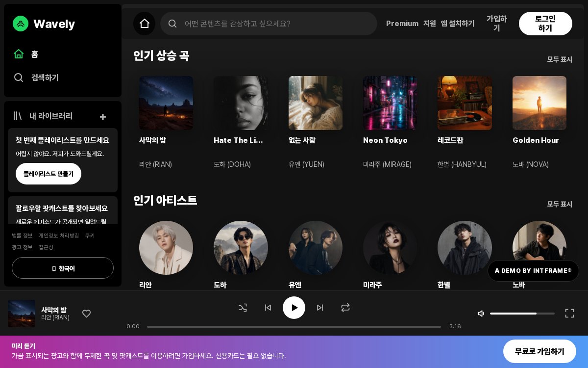The width and height of the screenshot is (588, 368).
Task: Click artist name 리안 (RIAN) under 사막의 밤 card
Action: [155, 164]
